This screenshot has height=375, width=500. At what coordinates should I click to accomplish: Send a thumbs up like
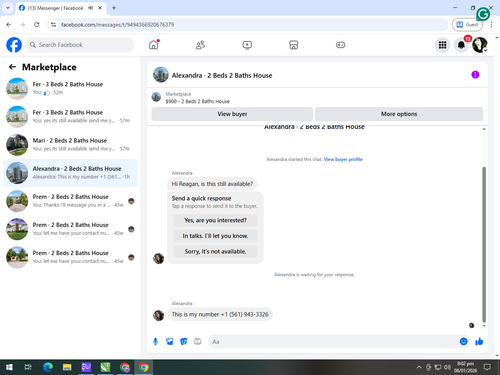pos(479,341)
